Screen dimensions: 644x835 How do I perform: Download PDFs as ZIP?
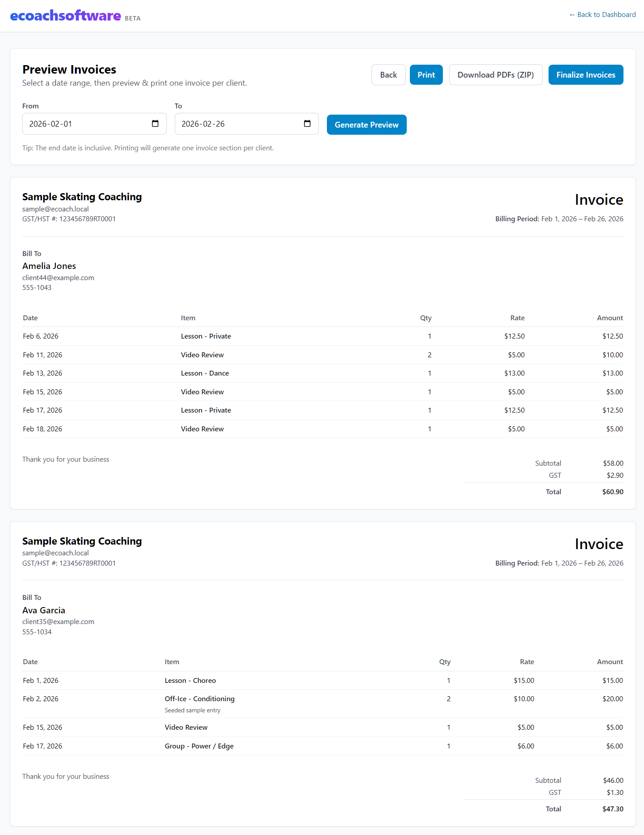click(x=495, y=75)
